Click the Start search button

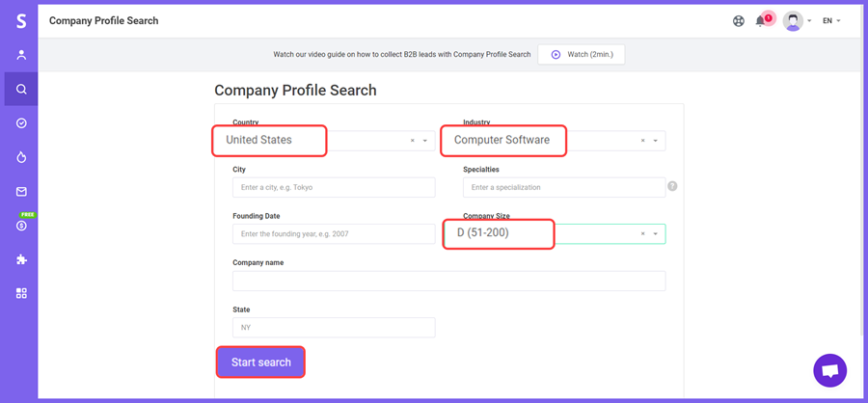click(260, 363)
